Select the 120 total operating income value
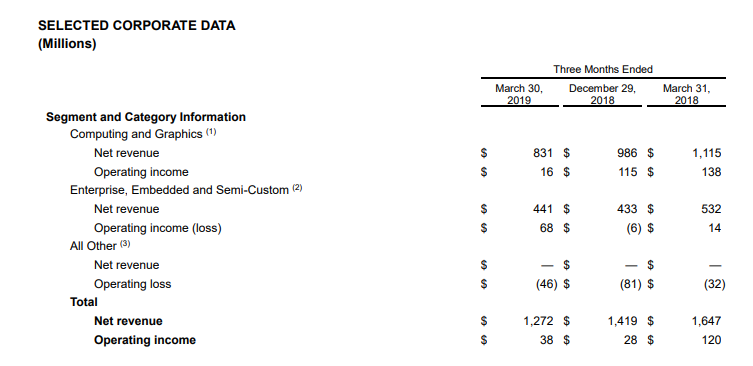Screen dimensions: 753x366 [711, 340]
